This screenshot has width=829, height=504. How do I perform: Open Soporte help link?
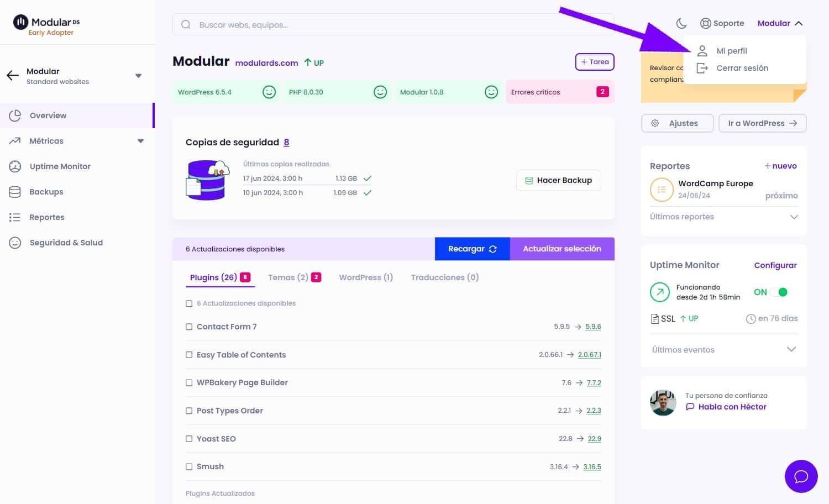[722, 23]
